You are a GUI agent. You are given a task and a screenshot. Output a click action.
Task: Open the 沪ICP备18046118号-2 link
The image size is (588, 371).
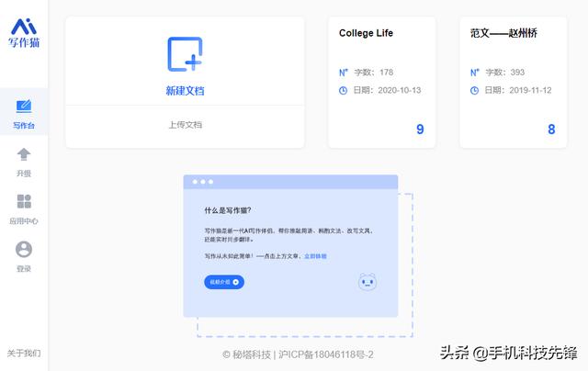[326, 354]
